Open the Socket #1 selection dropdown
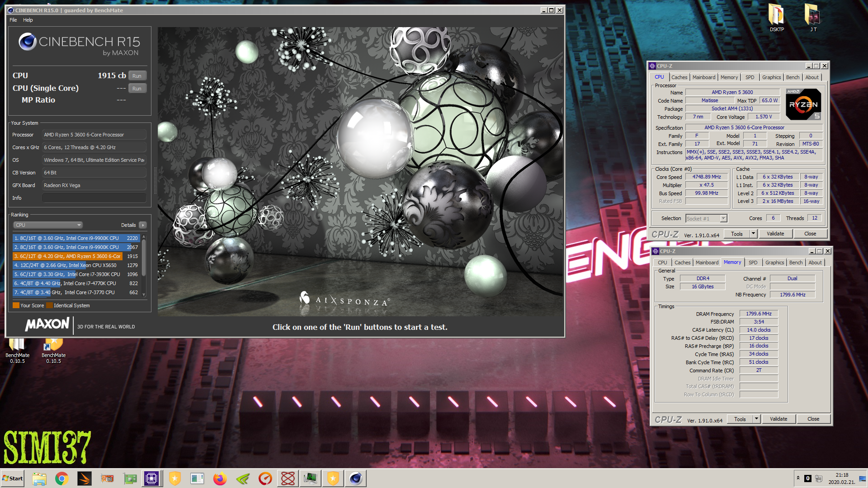The width and height of the screenshot is (868, 488). [706, 219]
